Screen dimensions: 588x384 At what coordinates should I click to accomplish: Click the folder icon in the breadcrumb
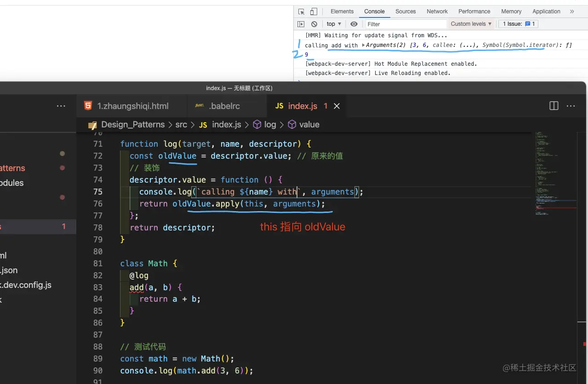click(x=93, y=125)
